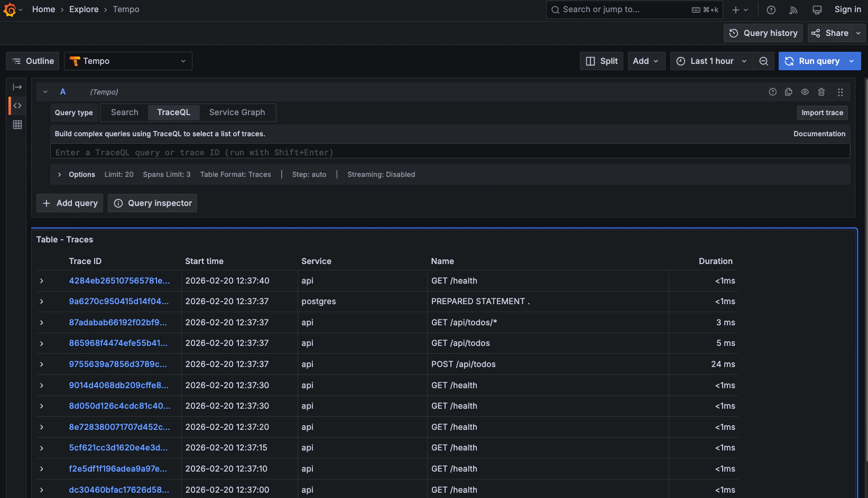Expand trace row 87adabab66192f02bf9
The image size is (868, 498).
42,323
